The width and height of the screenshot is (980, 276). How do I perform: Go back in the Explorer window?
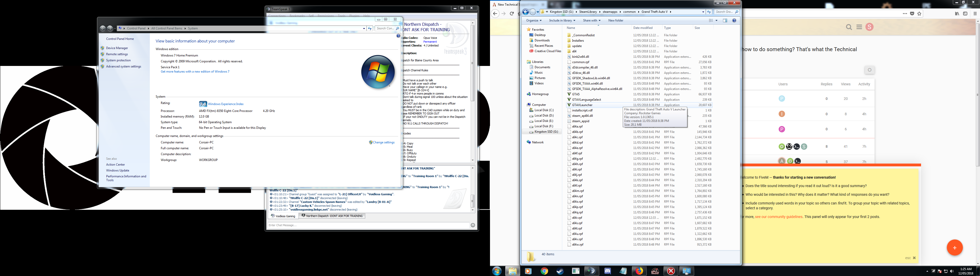525,12
